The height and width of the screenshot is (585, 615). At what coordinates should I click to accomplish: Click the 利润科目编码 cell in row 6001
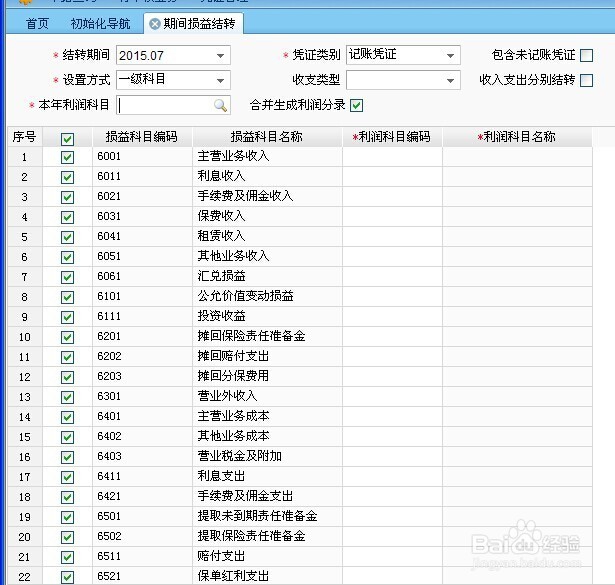392,157
